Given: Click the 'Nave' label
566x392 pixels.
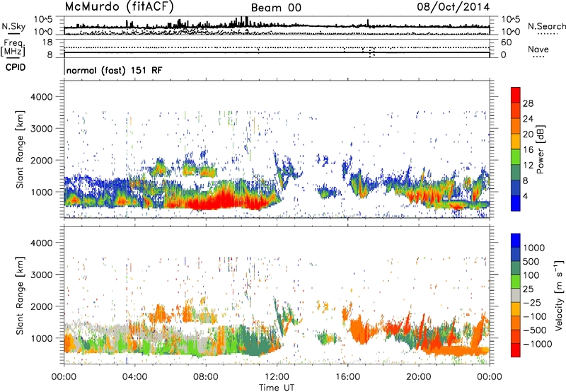Looking at the screenshot, I should 538,50.
